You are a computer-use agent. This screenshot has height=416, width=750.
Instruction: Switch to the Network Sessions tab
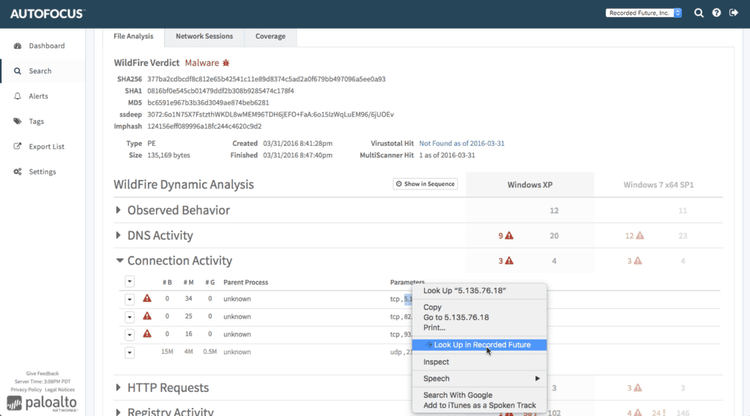204,36
